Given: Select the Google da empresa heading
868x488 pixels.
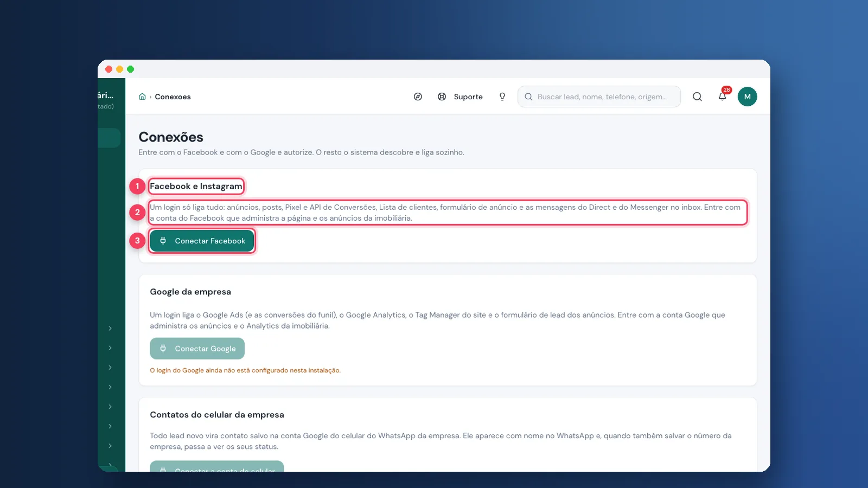Looking at the screenshot, I should coord(190,292).
